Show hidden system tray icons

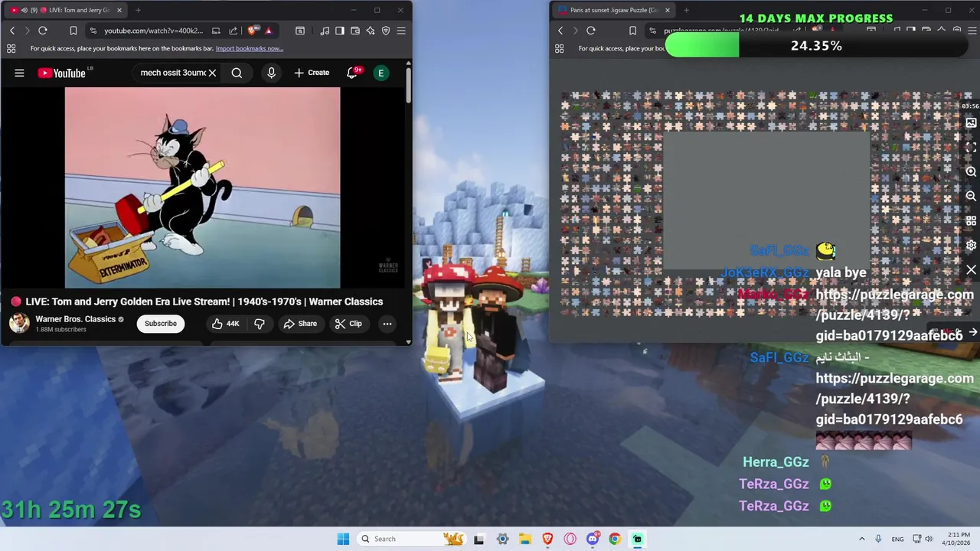click(861, 539)
